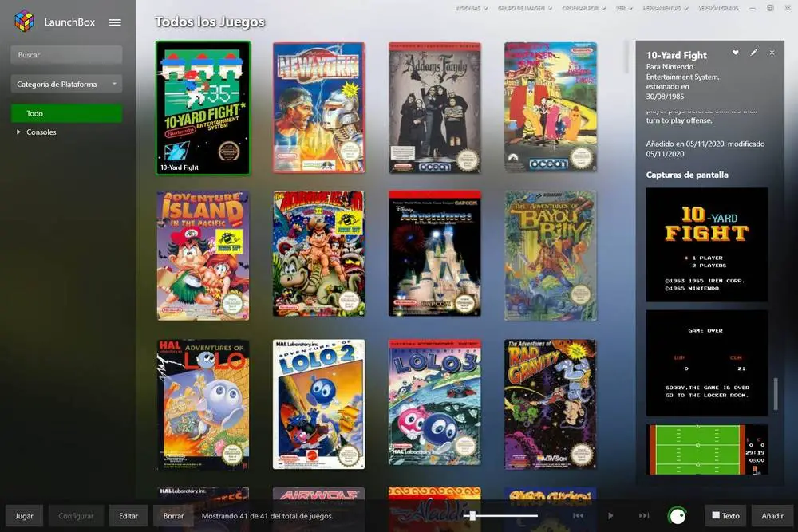The height and width of the screenshot is (532, 798).
Task: Skip to next track in music controls
Action: (x=644, y=516)
